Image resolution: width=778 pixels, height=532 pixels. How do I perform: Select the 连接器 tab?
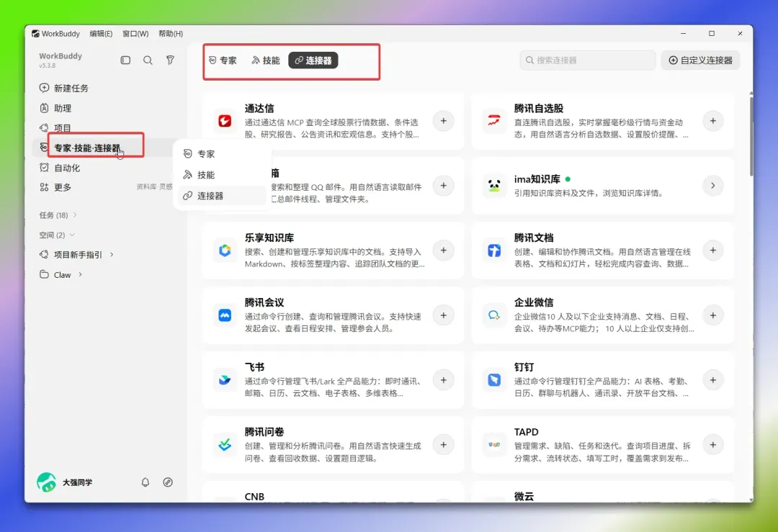tap(313, 60)
